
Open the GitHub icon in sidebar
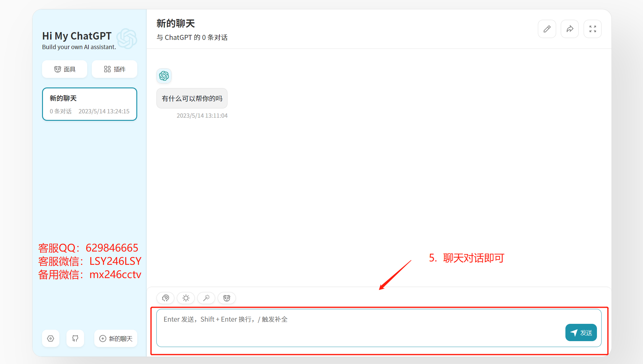75,338
